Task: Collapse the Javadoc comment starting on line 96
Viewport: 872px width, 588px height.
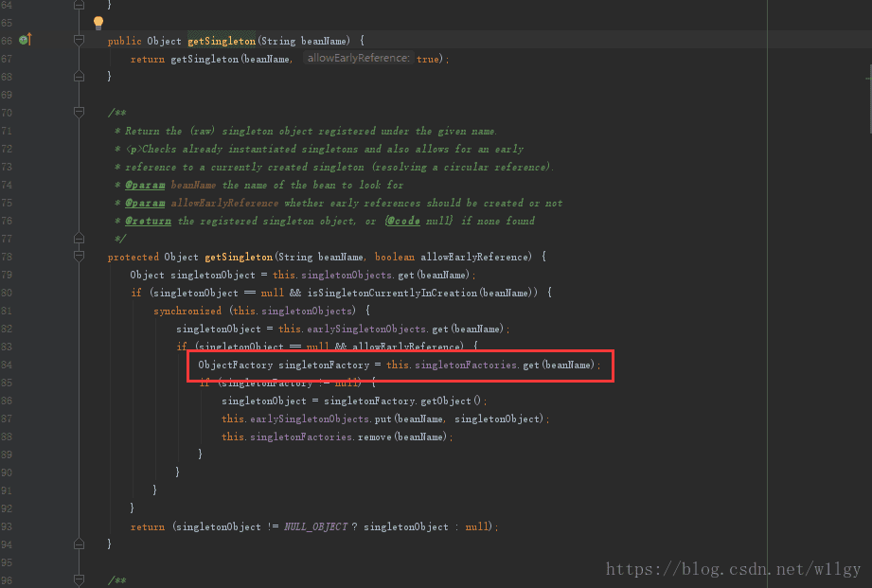Action: (79, 579)
